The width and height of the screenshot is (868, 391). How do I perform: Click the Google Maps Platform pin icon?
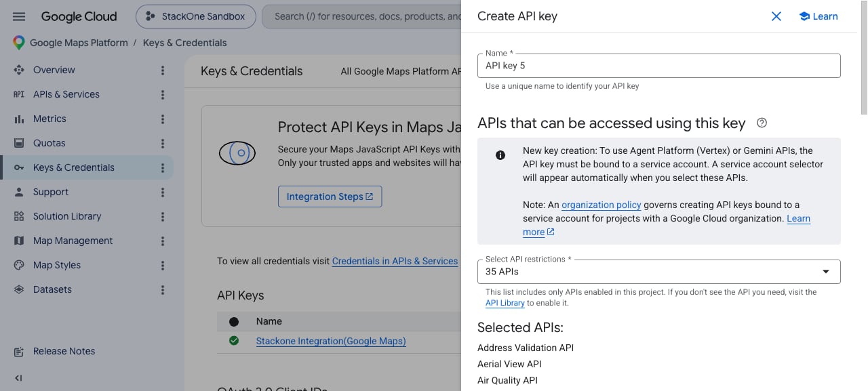(x=19, y=43)
